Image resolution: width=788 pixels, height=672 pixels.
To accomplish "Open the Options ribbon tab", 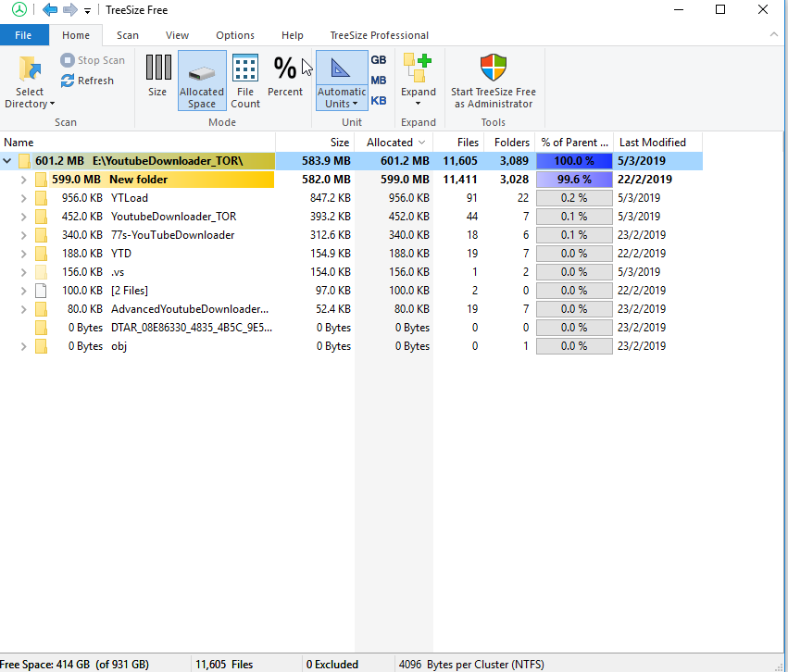I will tap(235, 35).
